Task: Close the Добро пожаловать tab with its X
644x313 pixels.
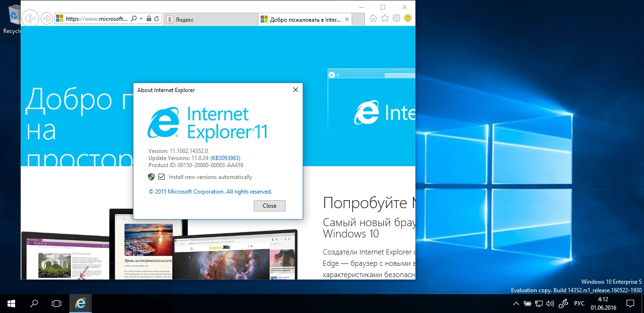Action: (347, 20)
